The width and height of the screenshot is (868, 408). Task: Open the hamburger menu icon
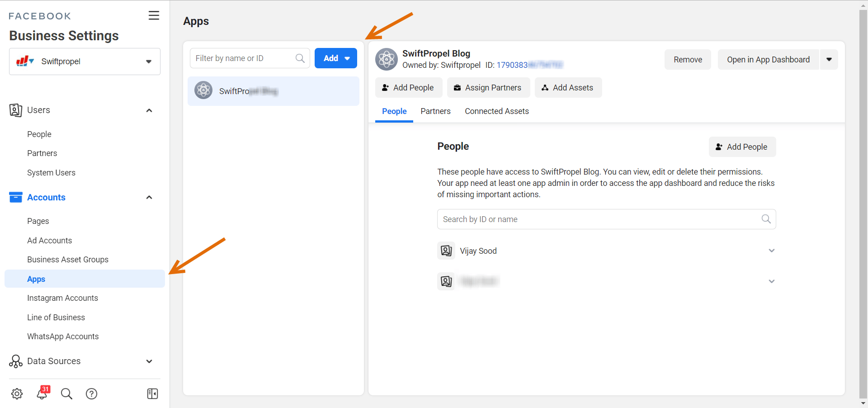[154, 15]
